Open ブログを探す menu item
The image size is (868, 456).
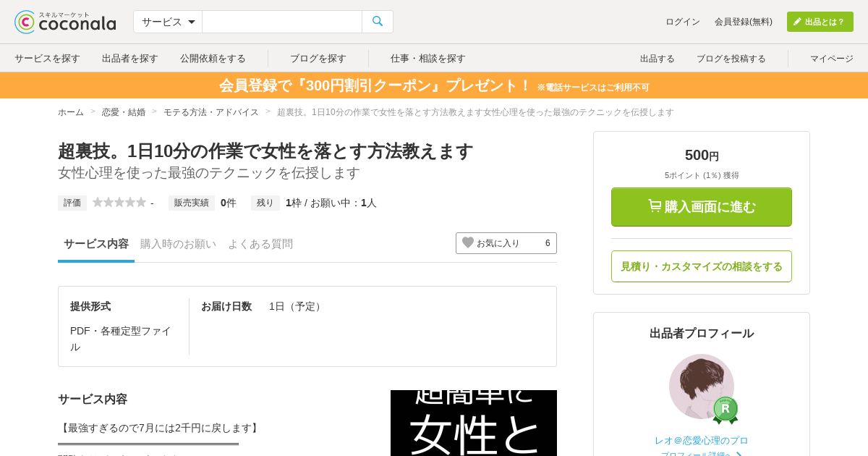318,59
